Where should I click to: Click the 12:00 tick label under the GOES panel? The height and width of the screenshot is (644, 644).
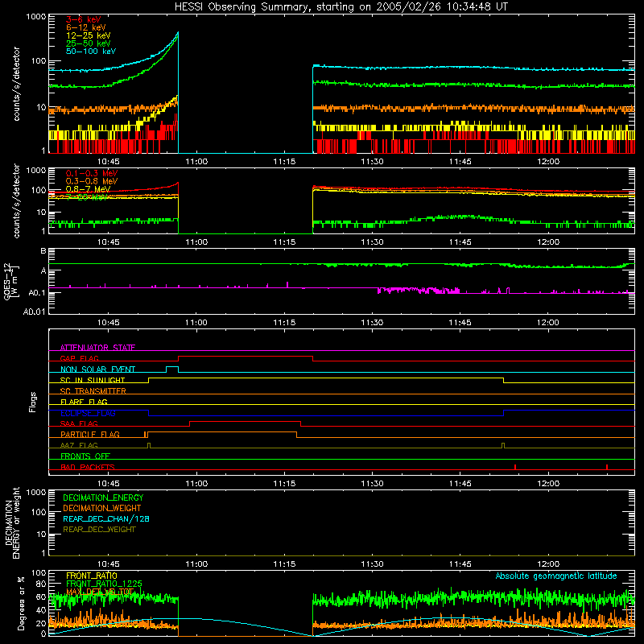tap(548, 323)
